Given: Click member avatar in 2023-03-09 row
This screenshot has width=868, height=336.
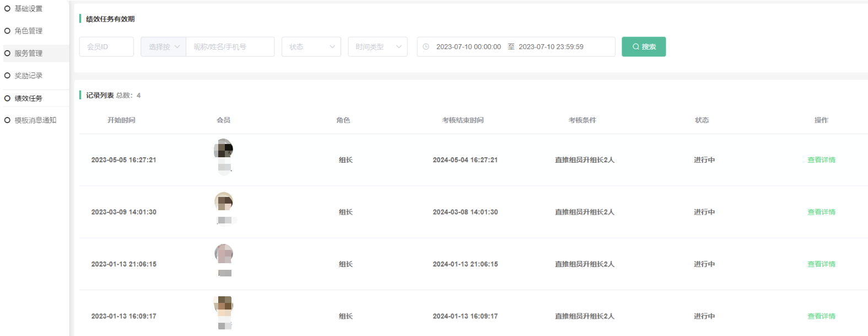Looking at the screenshot, I should tap(224, 201).
